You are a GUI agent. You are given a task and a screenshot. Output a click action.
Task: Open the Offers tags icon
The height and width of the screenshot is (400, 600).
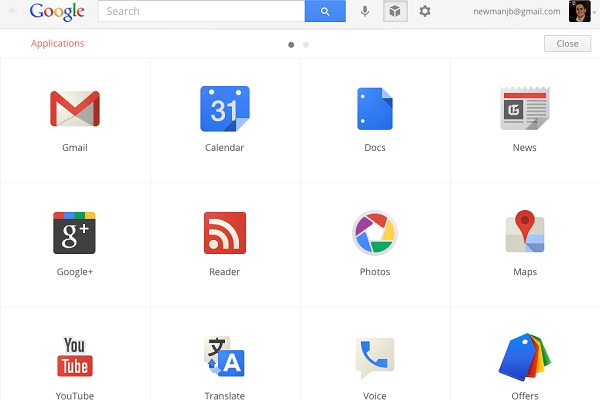click(525, 357)
